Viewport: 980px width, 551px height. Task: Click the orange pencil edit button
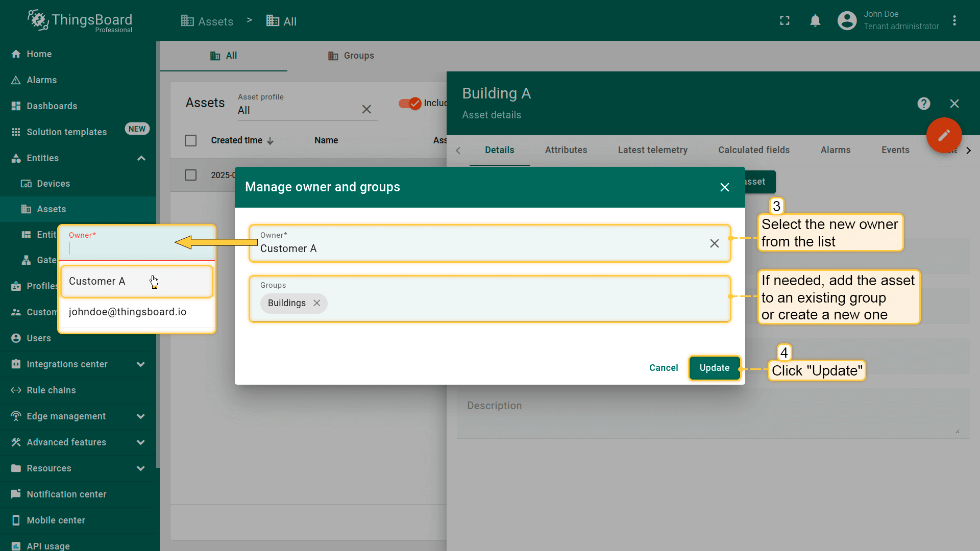pyautogui.click(x=944, y=135)
